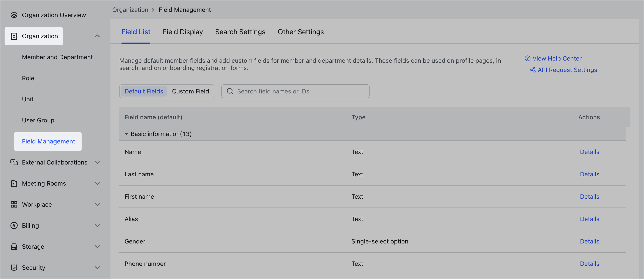Click the Search field names or IDs box
This screenshot has width=644, height=279.
point(295,91)
